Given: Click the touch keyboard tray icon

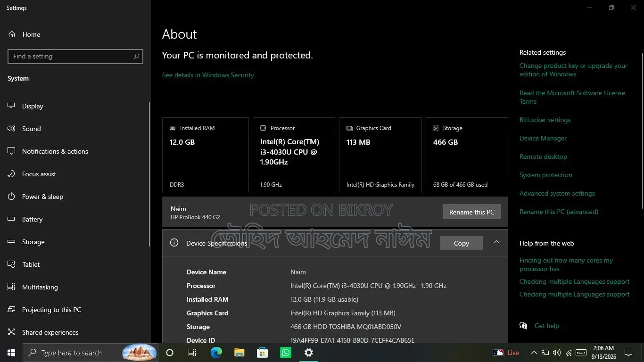Looking at the screenshot, I should 581,353.
